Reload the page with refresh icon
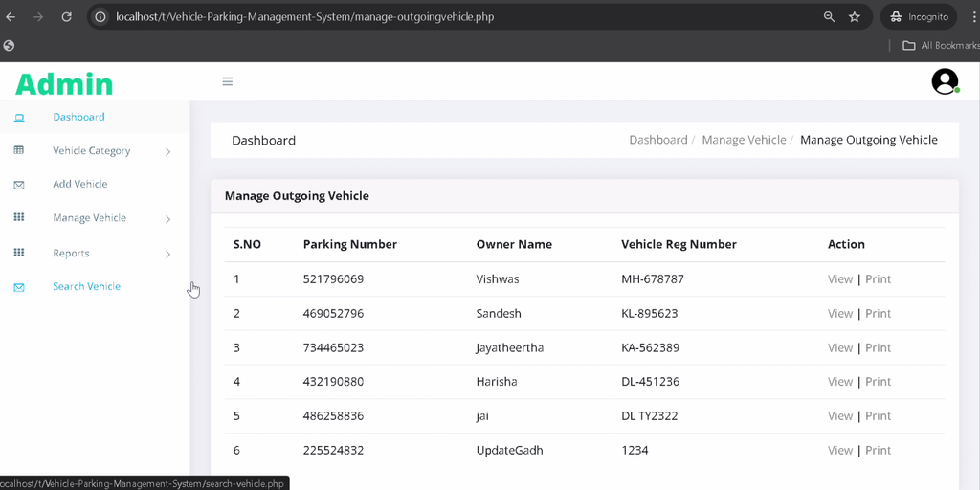The image size is (980, 490). pos(66,17)
